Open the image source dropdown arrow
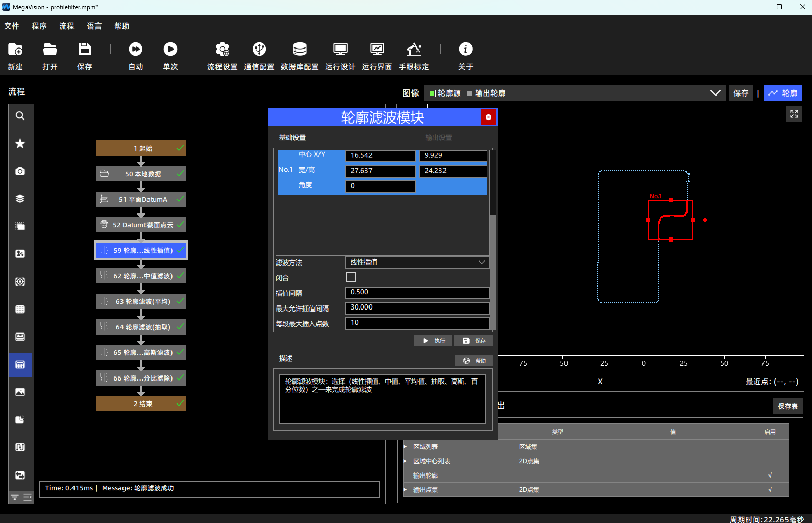Viewport: 812px width, 523px height. pos(716,93)
